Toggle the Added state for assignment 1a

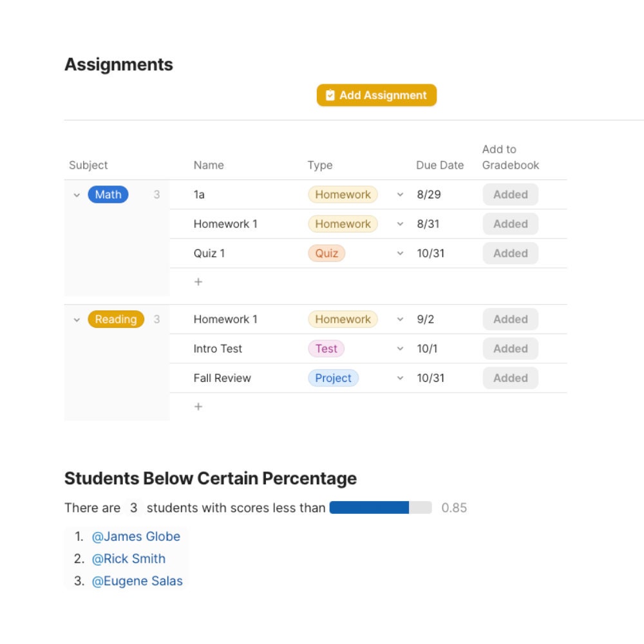pos(510,194)
